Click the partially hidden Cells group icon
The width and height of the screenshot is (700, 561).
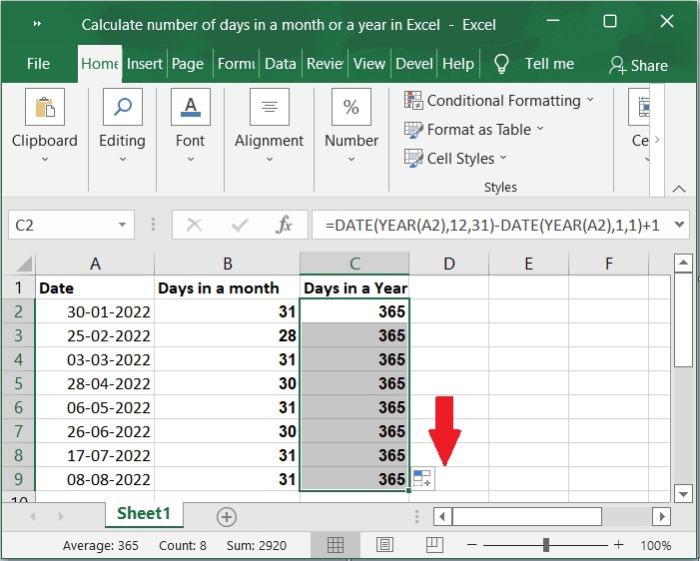tap(639, 107)
